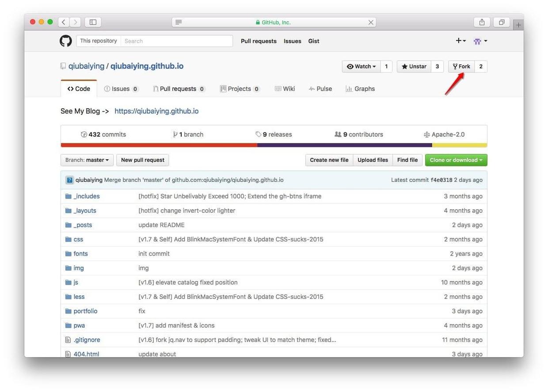Click the Safari sidebar toggle icon

coord(93,22)
